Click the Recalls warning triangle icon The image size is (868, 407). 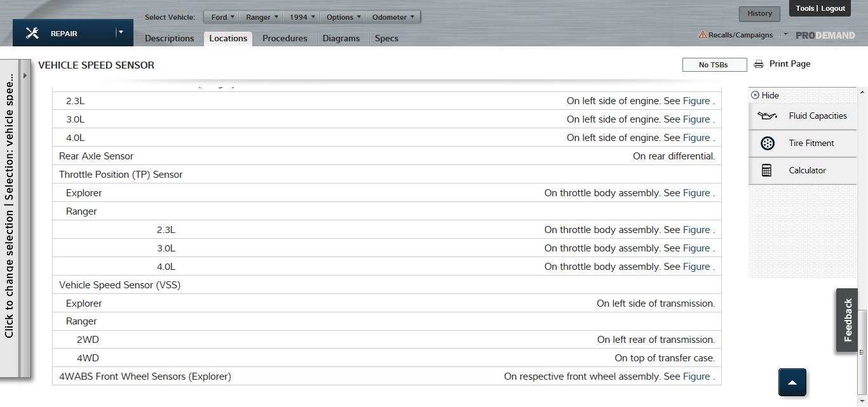pos(703,35)
